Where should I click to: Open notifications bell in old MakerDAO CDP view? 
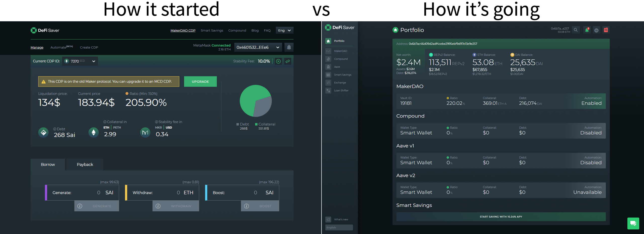click(x=289, y=47)
